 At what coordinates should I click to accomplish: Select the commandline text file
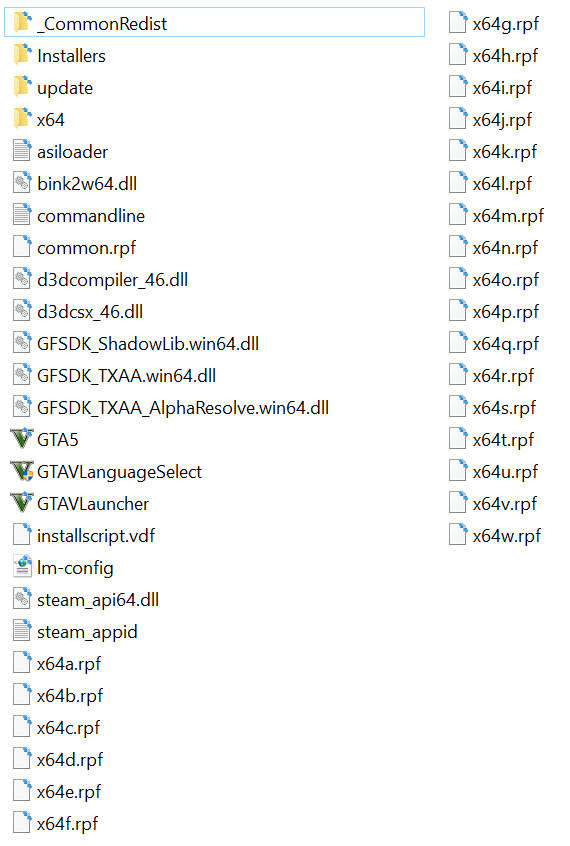pyautogui.click(x=79, y=216)
